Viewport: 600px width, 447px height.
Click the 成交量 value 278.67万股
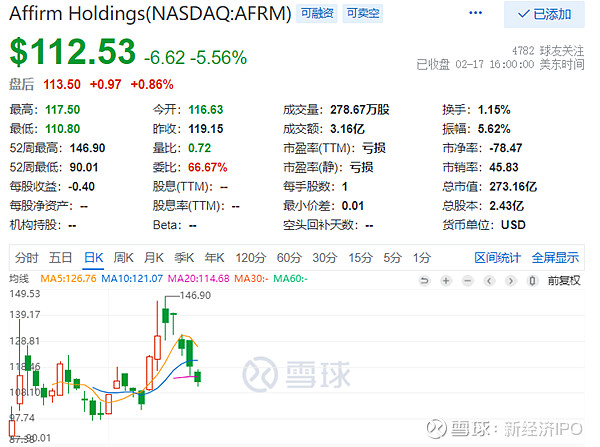(x=360, y=110)
